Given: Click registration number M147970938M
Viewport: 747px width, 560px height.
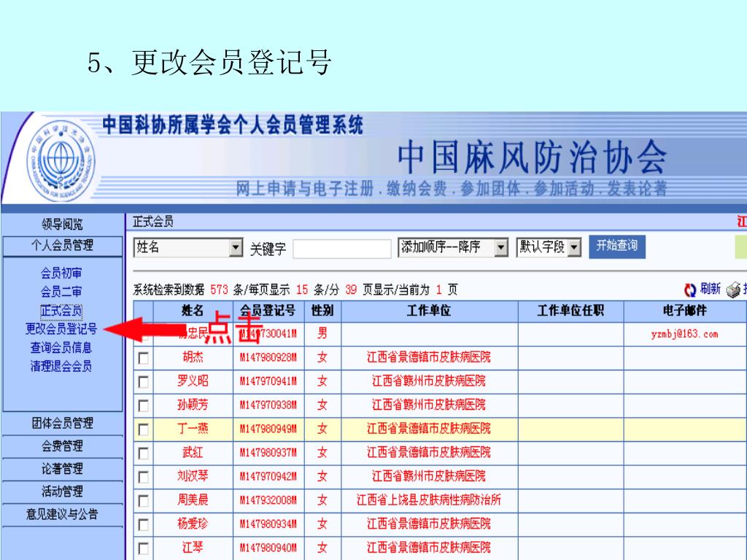Looking at the screenshot, I should pyautogui.click(x=268, y=405).
